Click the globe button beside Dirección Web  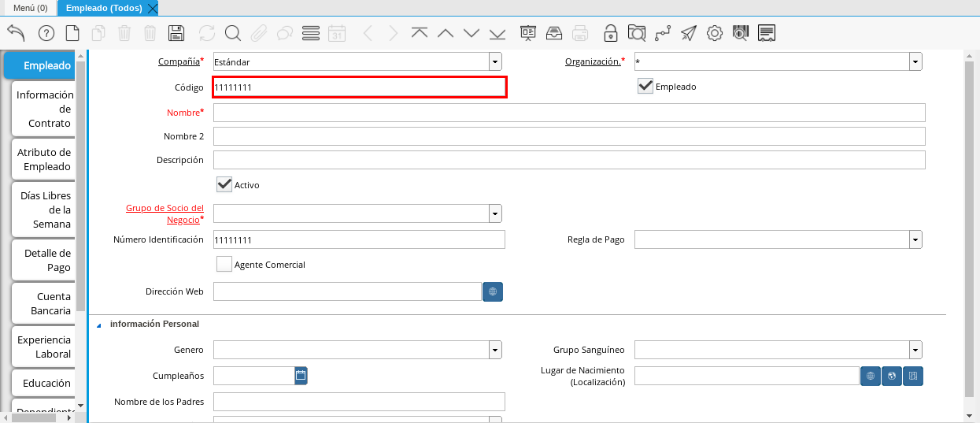493,291
